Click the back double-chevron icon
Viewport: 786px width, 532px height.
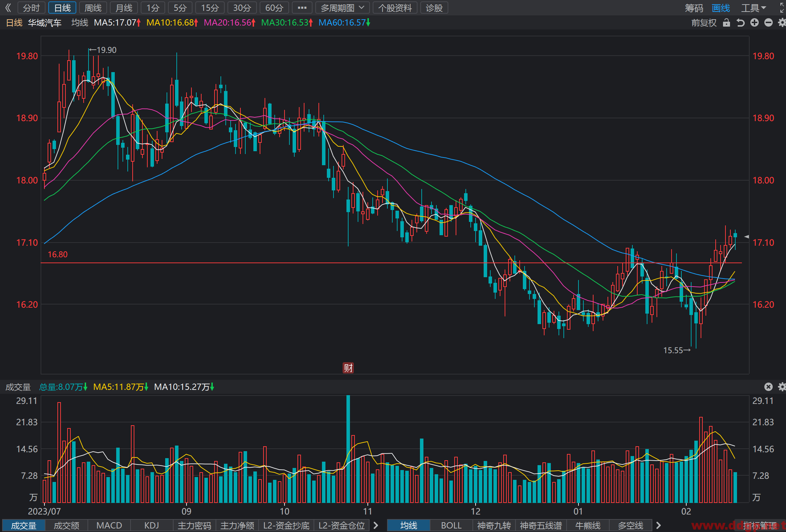[x=8, y=8]
